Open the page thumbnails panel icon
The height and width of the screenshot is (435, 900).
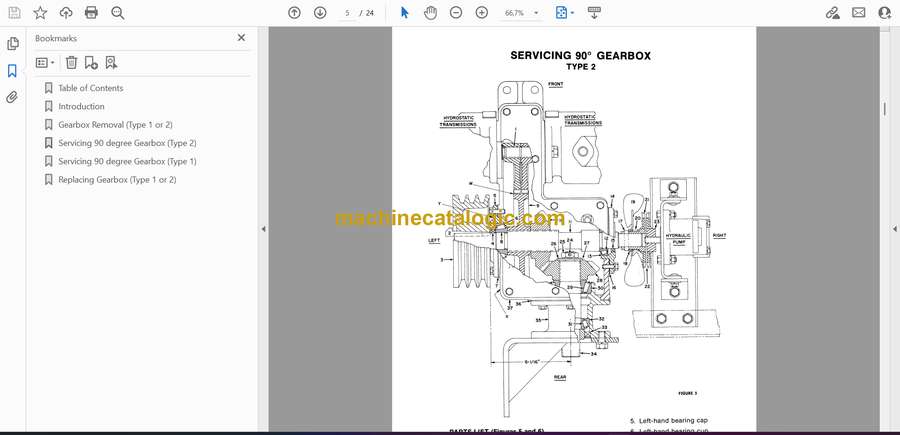click(13, 44)
